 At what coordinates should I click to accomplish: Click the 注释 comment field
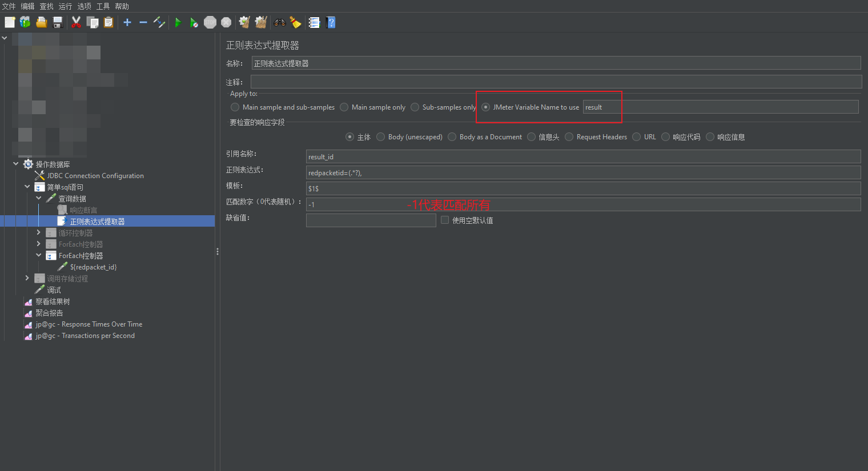(x=556, y=82)
